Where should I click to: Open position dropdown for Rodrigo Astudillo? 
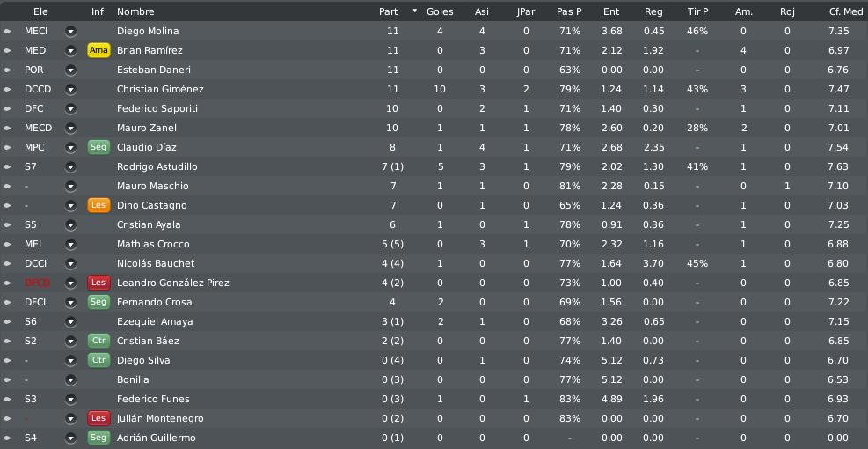click(x=70, y=167)
